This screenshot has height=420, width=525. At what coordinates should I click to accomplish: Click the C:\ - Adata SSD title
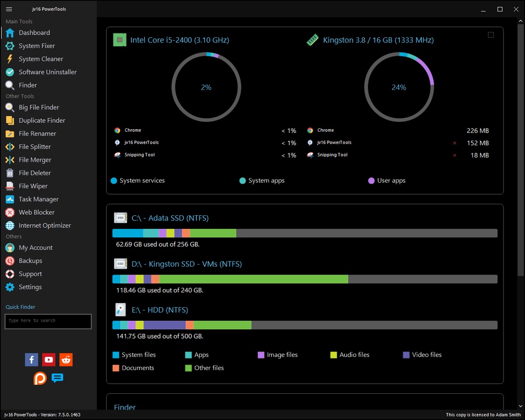[170, 218]
